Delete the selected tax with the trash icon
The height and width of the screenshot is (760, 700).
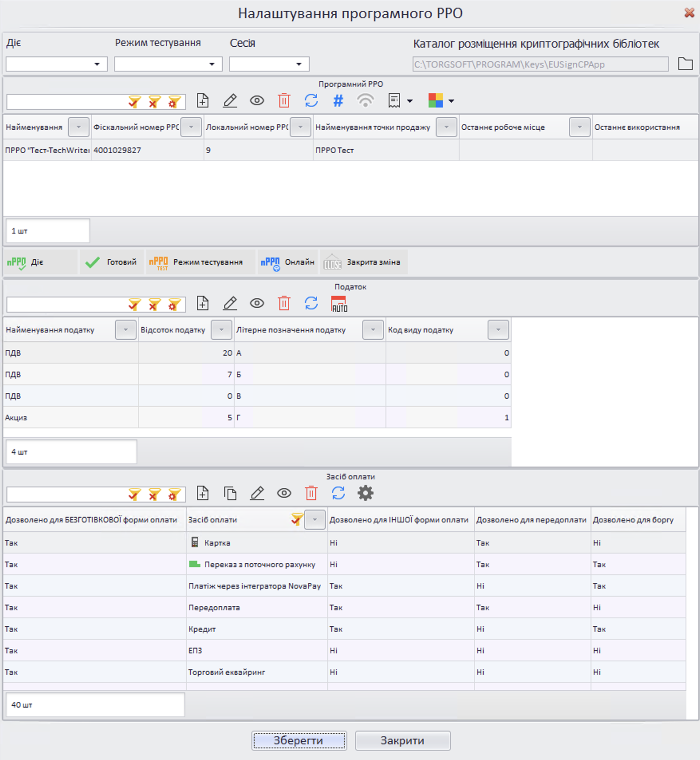284,304
